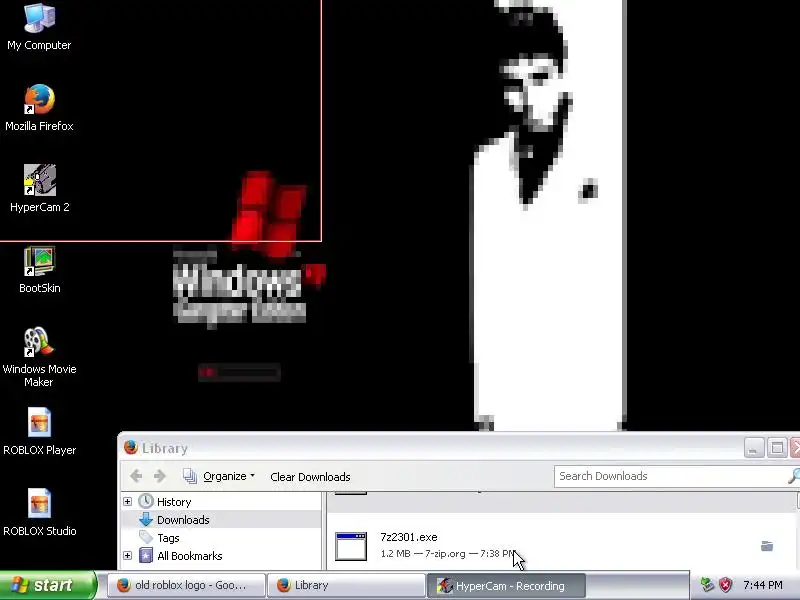This screenshot has width=800, height=600.
Task: Go forward in Library window
Action: (160, 476)
